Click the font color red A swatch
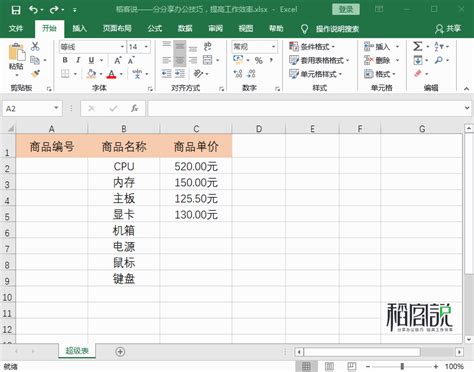 (x=112, y=74)
